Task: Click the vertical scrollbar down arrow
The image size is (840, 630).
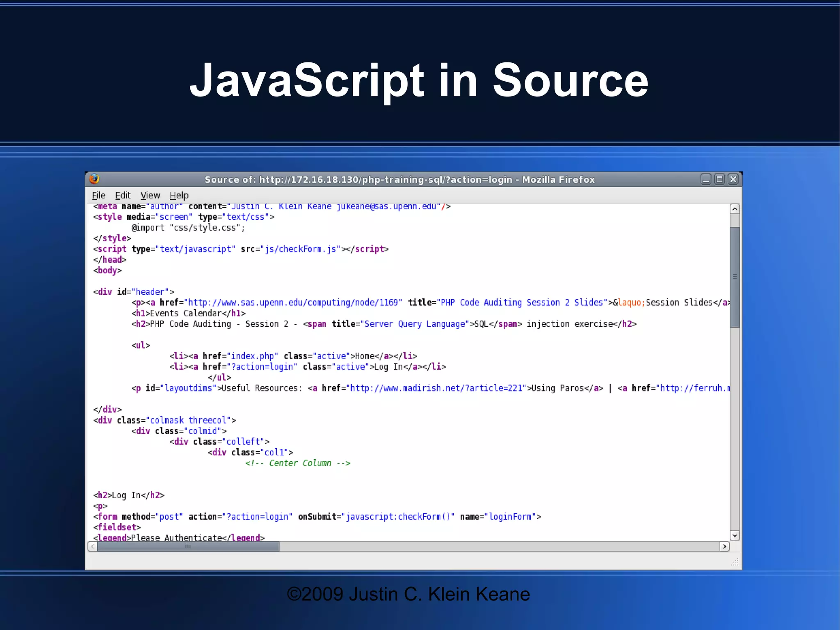Action: pyautogui.click(x=735, y=536)
